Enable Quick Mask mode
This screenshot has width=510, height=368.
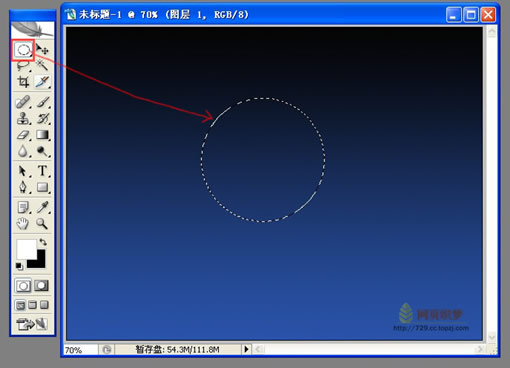[42, 286]
